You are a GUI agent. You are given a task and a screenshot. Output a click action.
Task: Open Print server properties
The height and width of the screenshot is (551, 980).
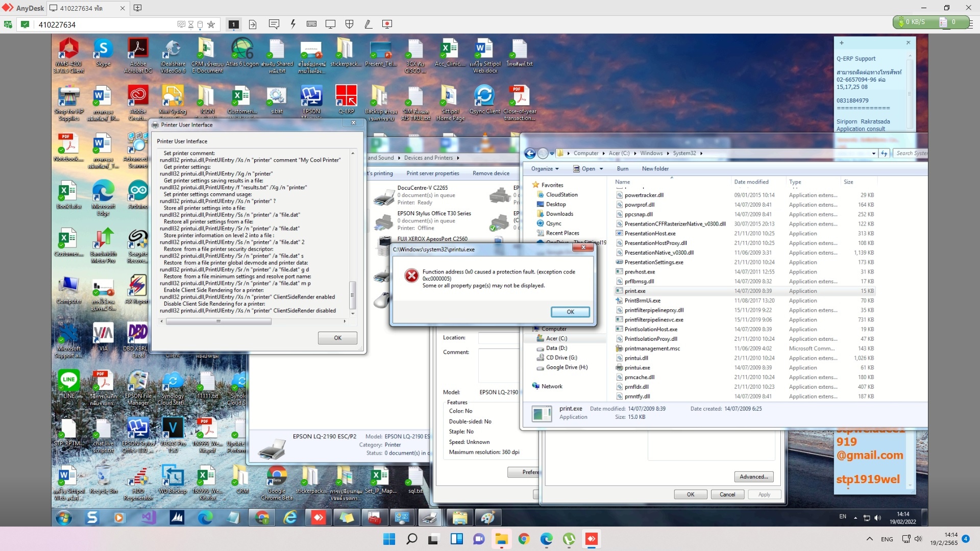pos(433,173)
